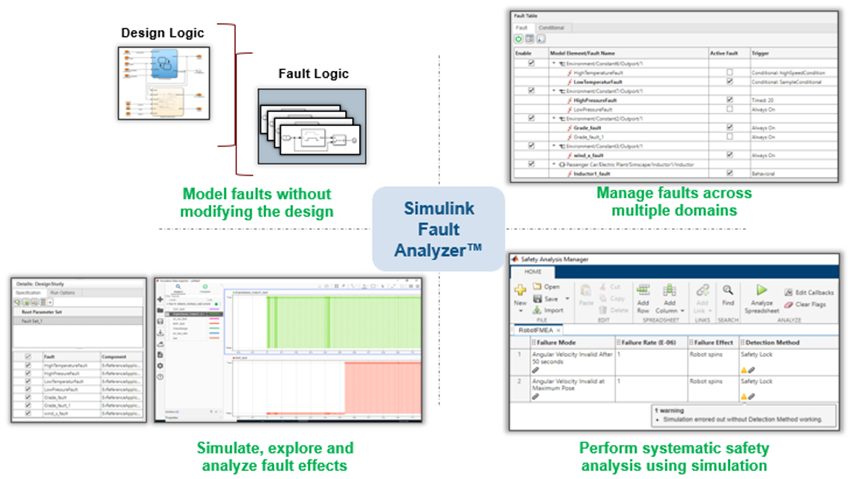Open the dropdown arrow under the New button
This screenshot has width=861, height=479.
(x=520, y=311)
